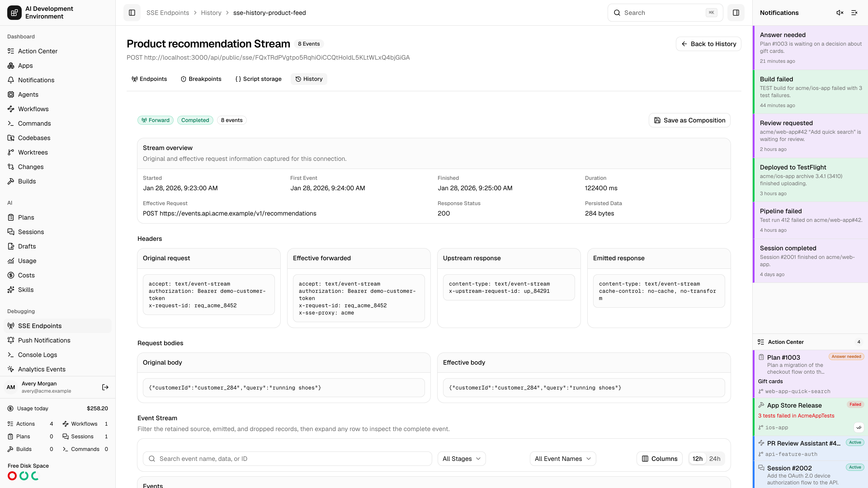Viewport: 868px width, 488px height.
Task: Click the 122400 ms duration value
Action: (601, 188)
